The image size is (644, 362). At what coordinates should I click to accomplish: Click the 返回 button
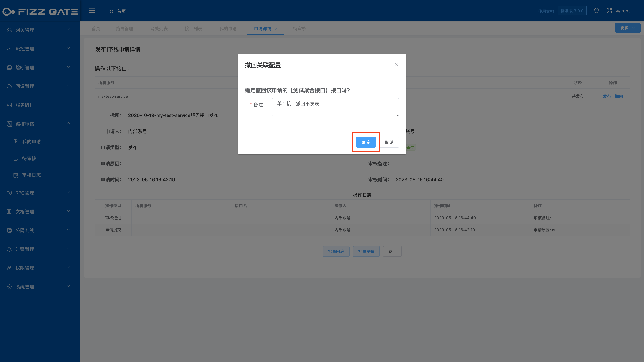pyautogui.click(x=392, y=251)
